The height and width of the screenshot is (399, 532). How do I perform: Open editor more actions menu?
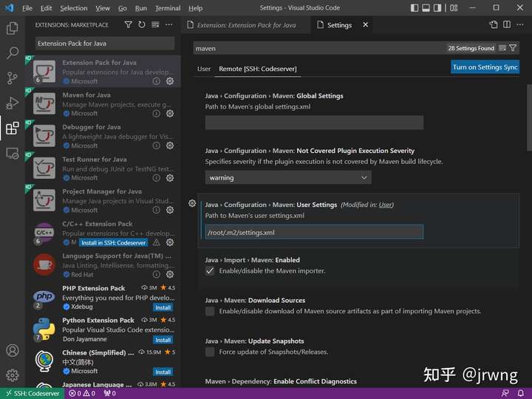click(x=519, y=24)
